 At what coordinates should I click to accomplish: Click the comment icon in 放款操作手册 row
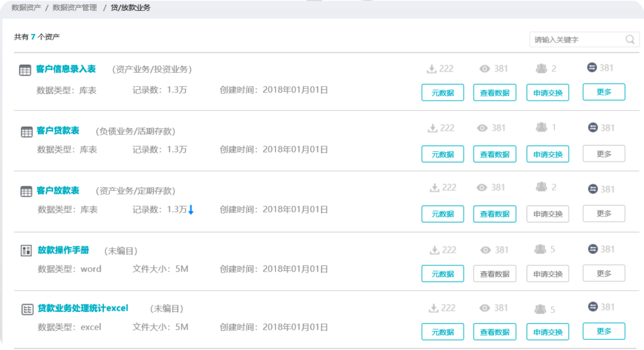click(x=592, y=249)
